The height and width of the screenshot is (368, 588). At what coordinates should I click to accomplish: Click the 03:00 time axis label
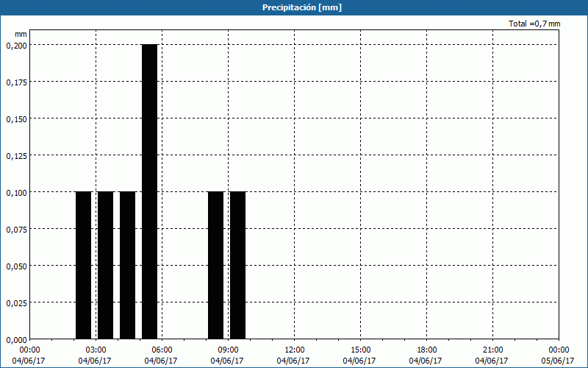[x=96, y=350]
